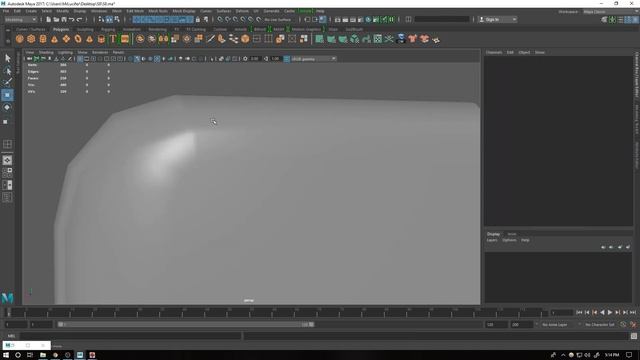This screenshot has width=640, height=360.
Task: Open the viewport Lighting menu
Action: (x=65, y=52)
